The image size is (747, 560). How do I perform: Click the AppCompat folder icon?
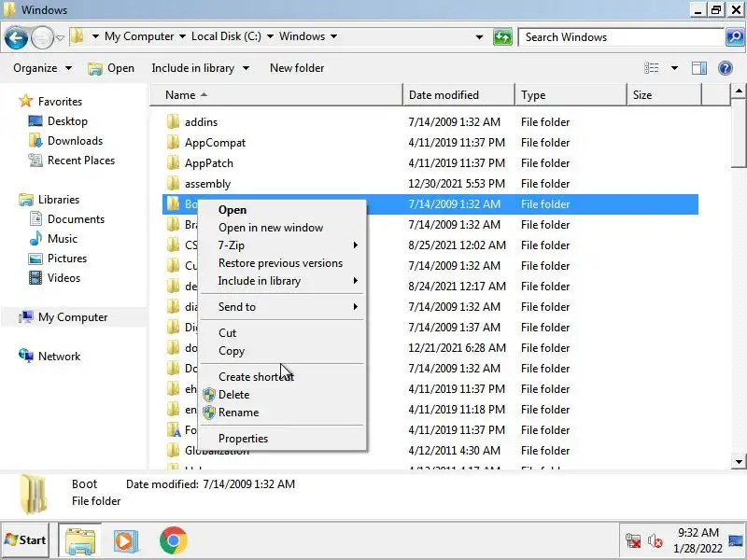click(x=173, y=143)
